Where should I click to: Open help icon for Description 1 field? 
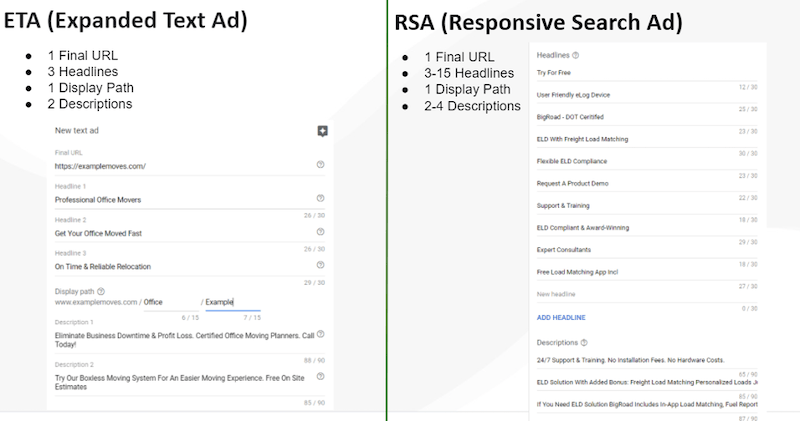tap(320, 334)
